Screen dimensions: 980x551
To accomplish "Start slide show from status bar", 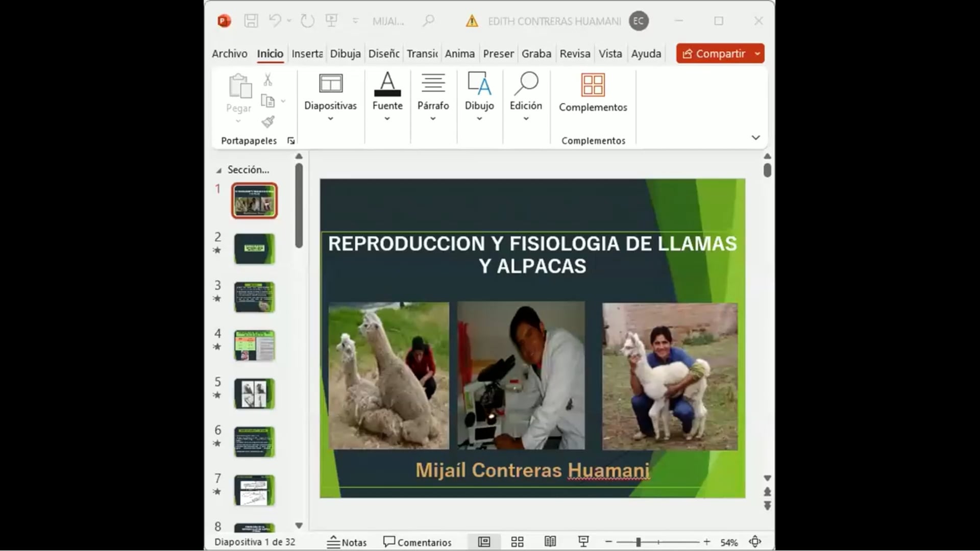I will [x=583, y=542].
